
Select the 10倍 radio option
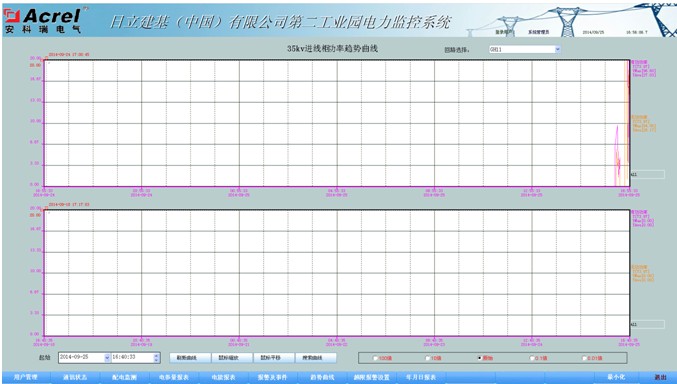427,358
